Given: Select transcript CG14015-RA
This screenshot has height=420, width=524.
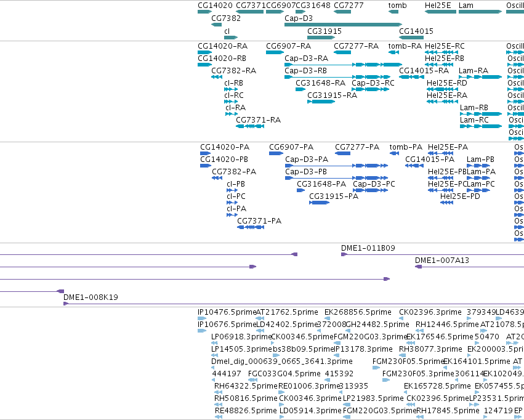Looking at the screenshot, I should click(424, 71).
